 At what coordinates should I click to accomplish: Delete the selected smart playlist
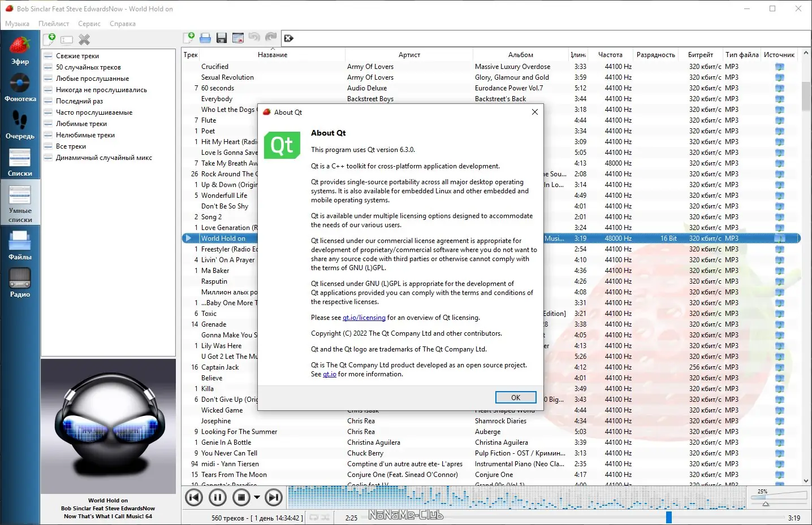(x=84, y=40)
